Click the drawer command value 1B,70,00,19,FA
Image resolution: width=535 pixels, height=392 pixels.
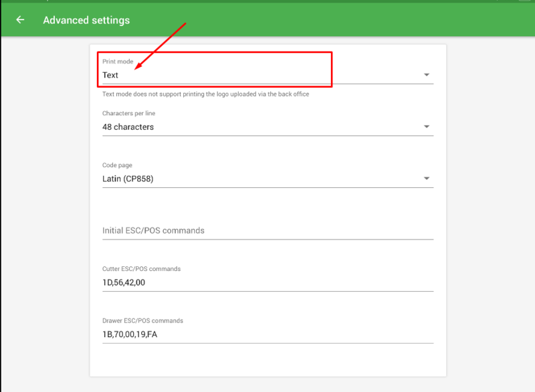click(x=130, y=334)
